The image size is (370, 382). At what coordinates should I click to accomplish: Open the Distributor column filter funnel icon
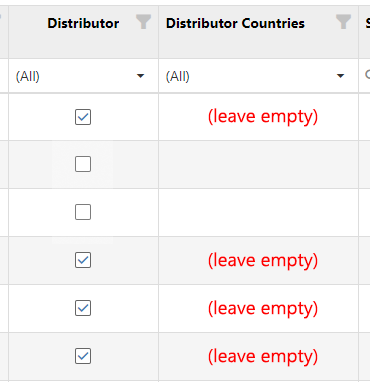click(144, 22)
